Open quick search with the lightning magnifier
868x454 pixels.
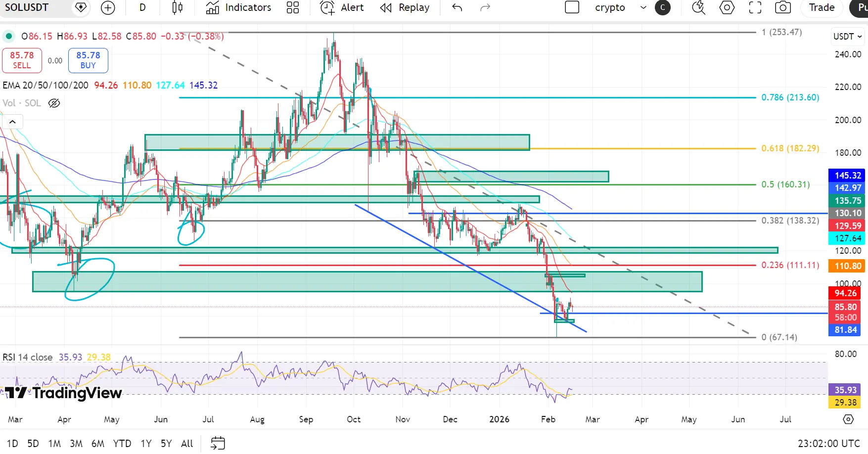[698, 7]
